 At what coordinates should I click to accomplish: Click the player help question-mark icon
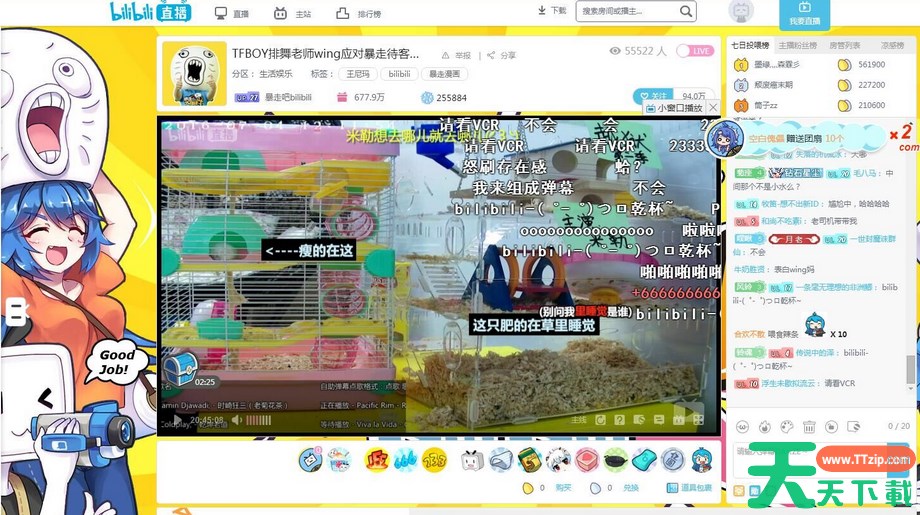619,420
